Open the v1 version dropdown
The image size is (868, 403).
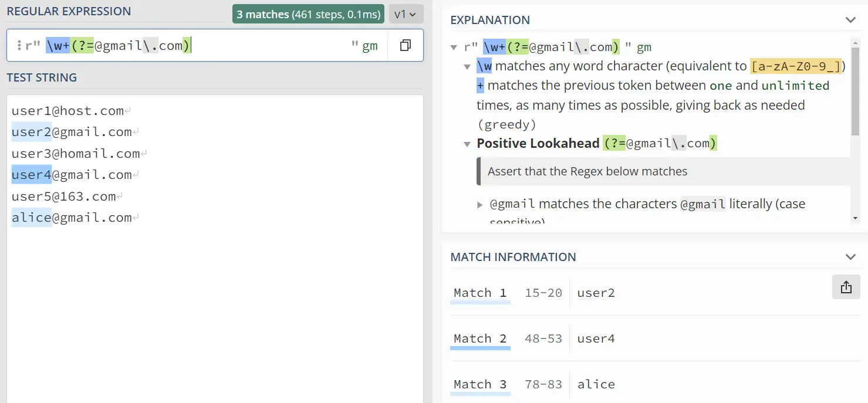coord(406,14)
